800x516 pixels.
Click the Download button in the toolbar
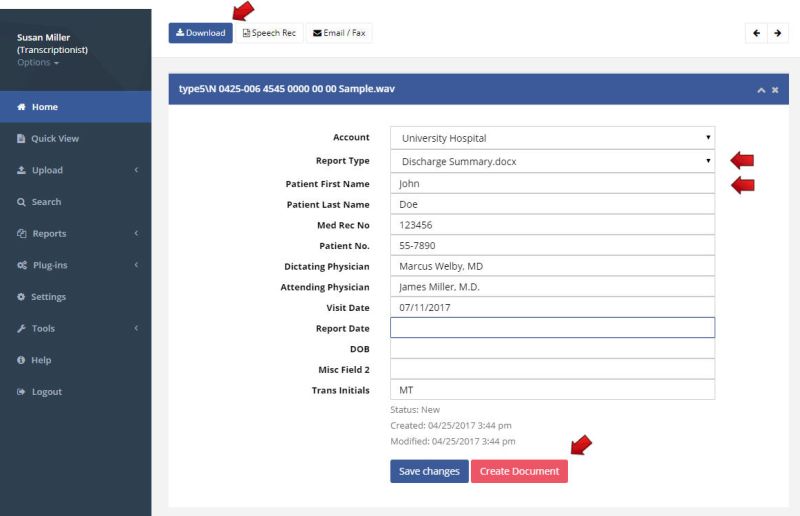click(x=200, y=33)
